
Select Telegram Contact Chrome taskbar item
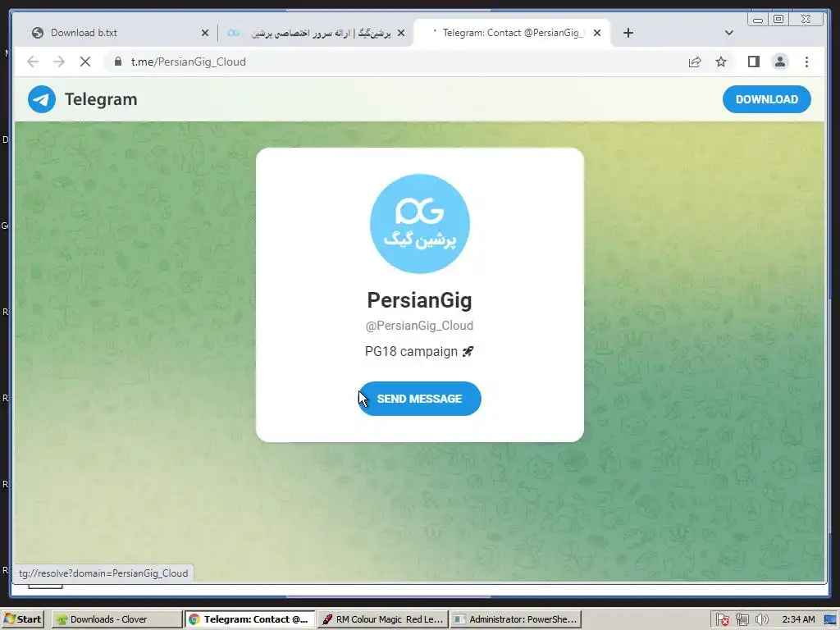pyautogui.click(x=249, y=619)
